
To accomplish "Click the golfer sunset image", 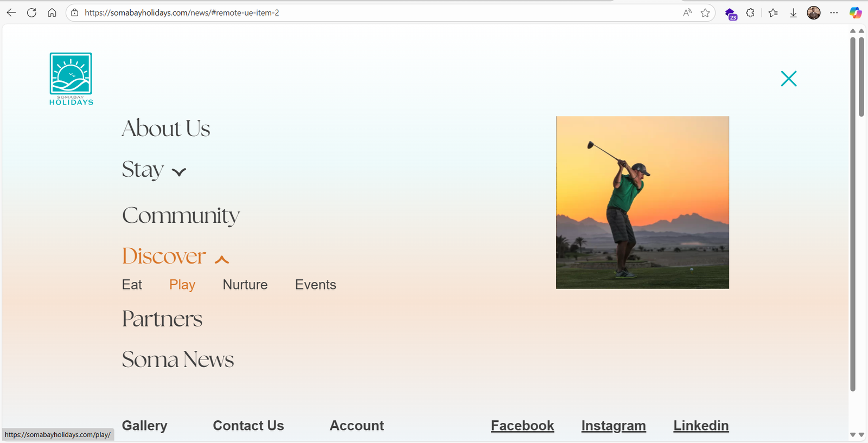I will tap(642, 202).
